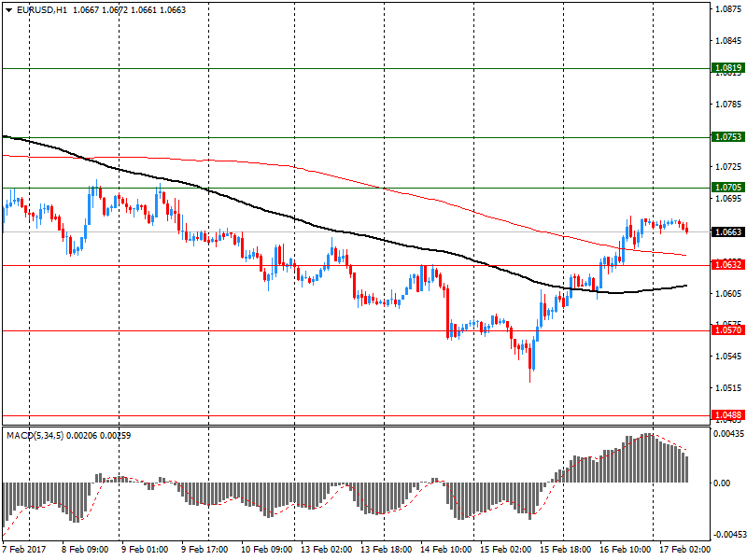Select the 1.0663 current price label
This screenshot has height=560, width=747.
tap(728, 231)
